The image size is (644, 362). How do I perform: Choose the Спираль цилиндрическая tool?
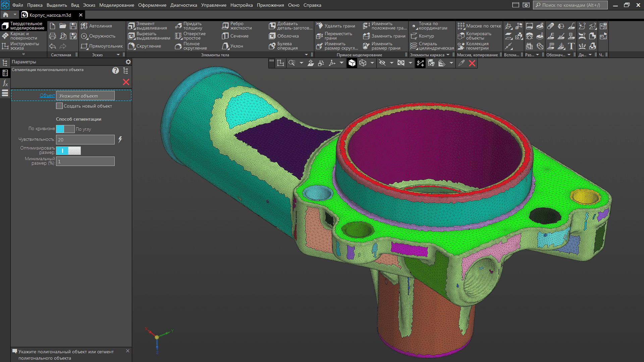(433, 46)
